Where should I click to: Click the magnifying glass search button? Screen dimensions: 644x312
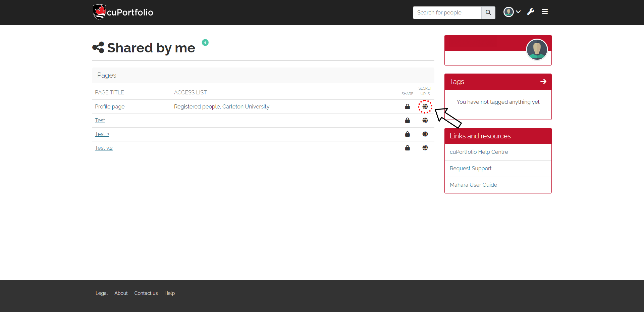coord(488,12)
